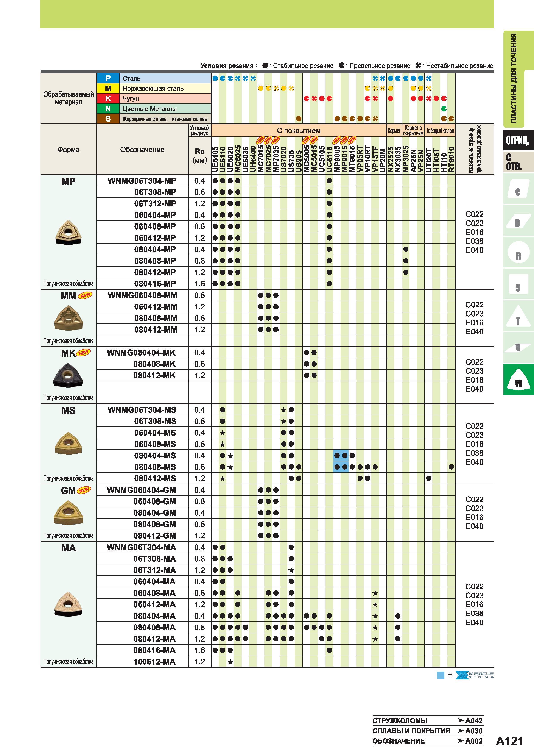
Task: Select designation 080416-MP
Action: [155, 284]
